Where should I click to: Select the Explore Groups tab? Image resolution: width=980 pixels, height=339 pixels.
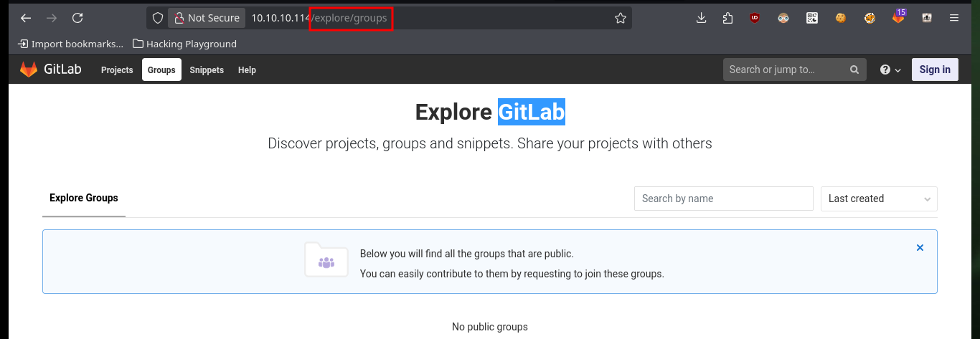click(x=84, y=199)
